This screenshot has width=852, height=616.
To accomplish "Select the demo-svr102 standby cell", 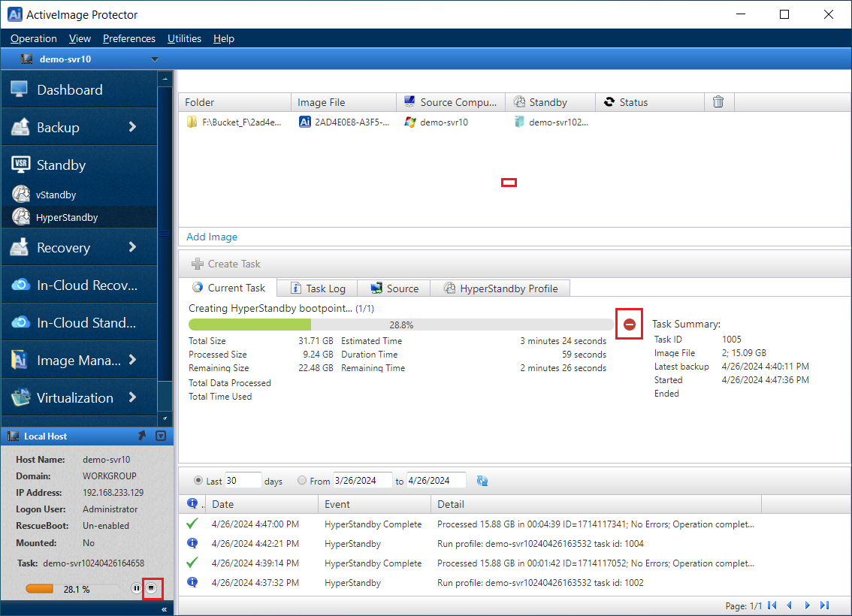I will point(551,122).
